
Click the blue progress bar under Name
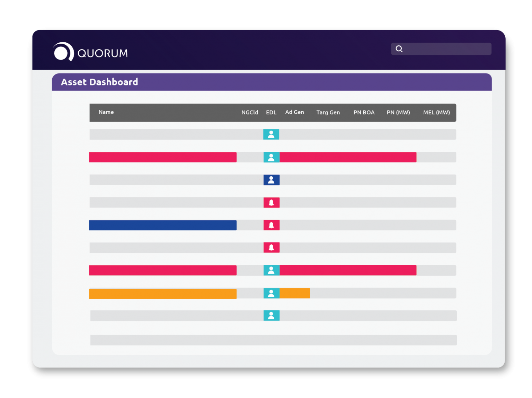(x=162, y=225)
